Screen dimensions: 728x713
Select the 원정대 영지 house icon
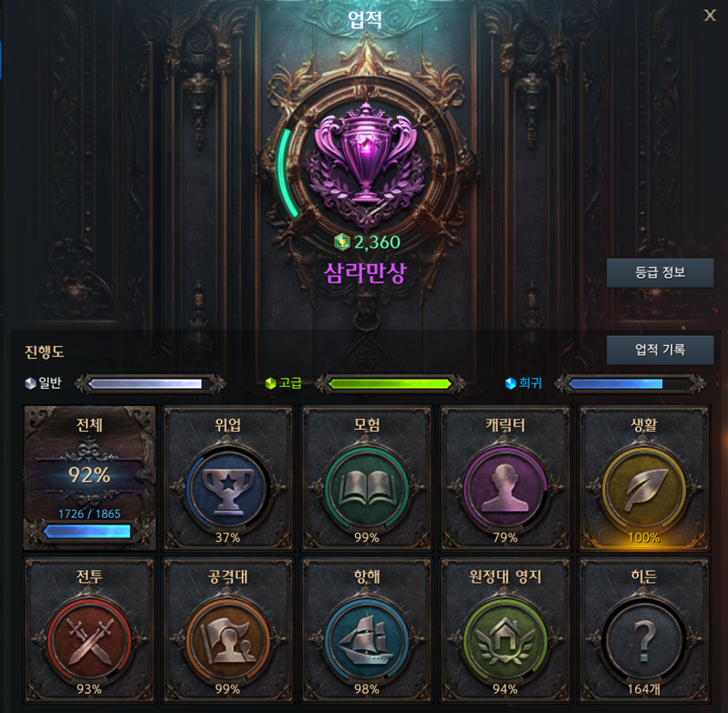tap(505, 641)
